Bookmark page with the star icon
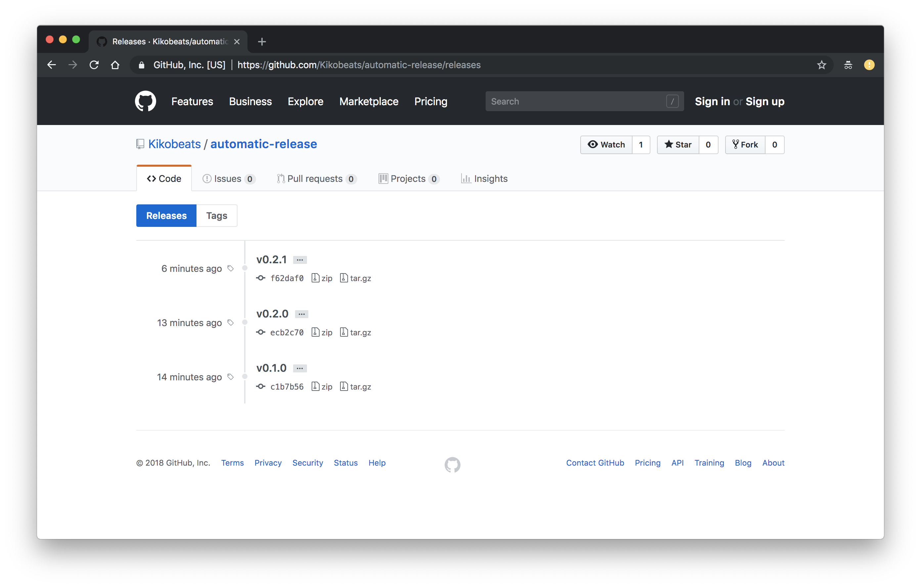Image resolution: width=921 pixels, height=588 pixels. [821, 65]
